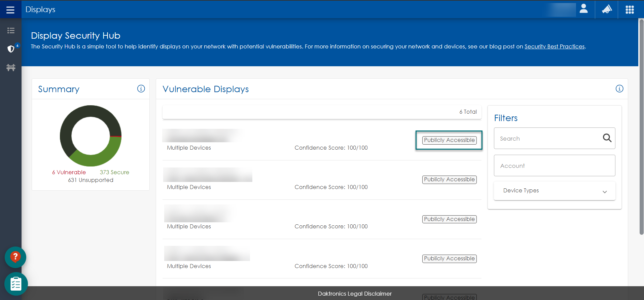644x300 pixels.
Task: Open the clipboard checklist button
Action: (x=16, y=284)
